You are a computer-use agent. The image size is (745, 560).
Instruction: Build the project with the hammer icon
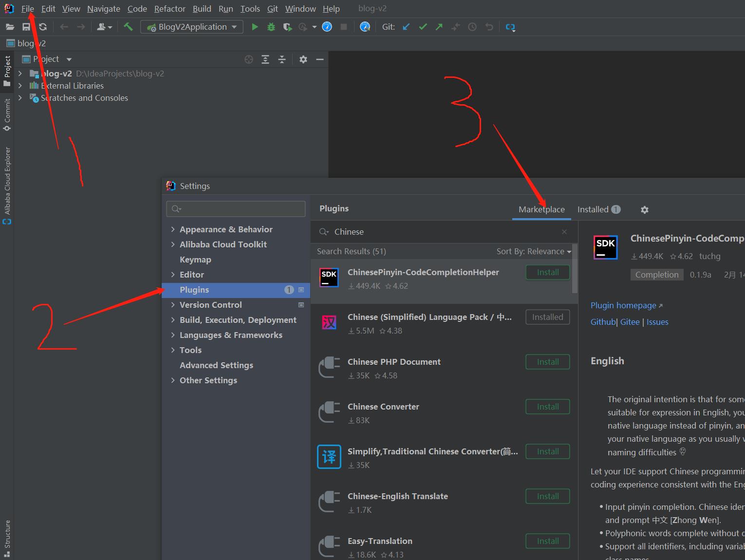click(x=128, y=27)
